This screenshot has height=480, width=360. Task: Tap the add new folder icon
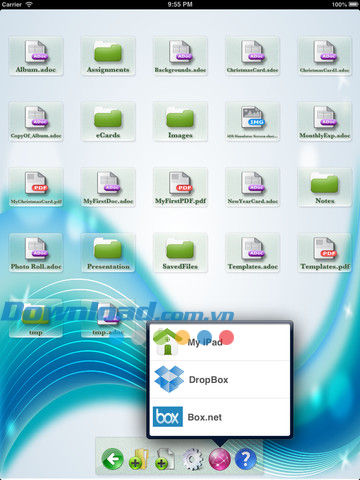pos(139,460)
